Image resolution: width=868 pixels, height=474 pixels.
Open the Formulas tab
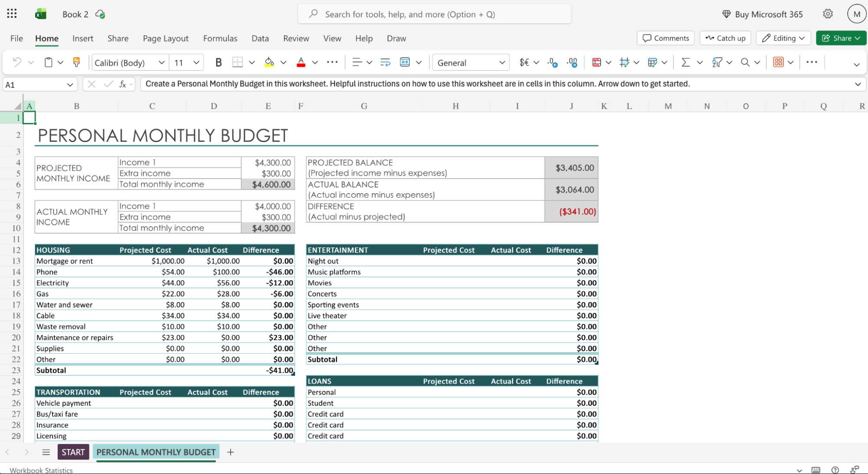coord(220,38)
